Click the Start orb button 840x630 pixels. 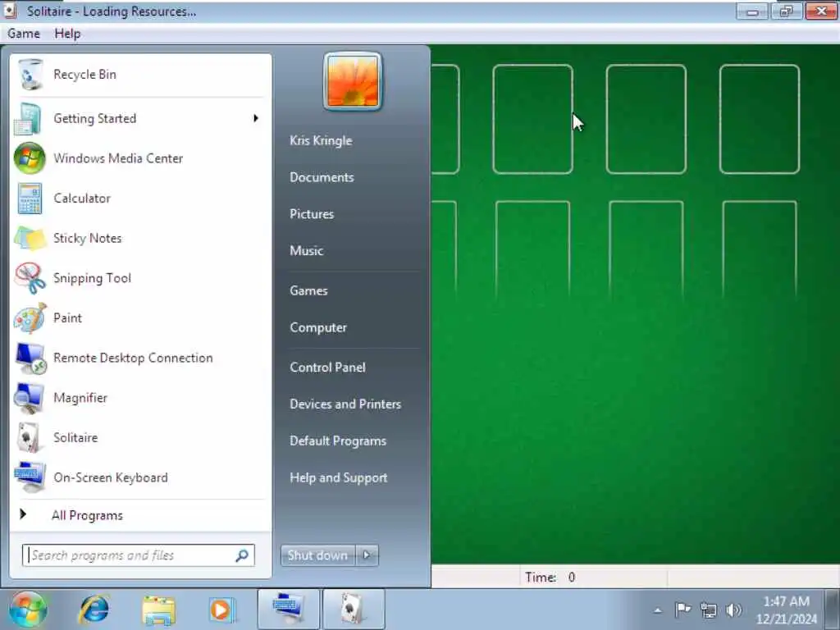28,609
